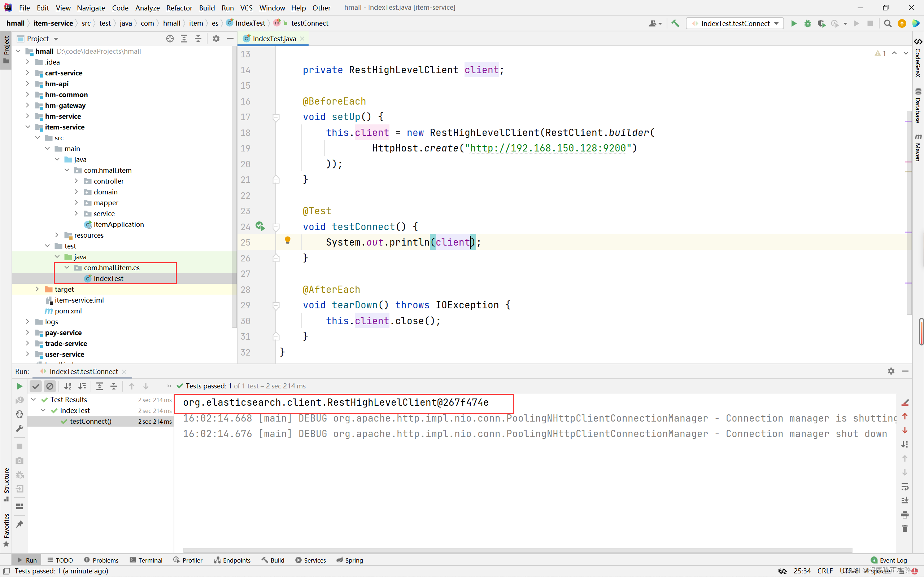Open the Terminal tool window tab

tap(146, 560)
